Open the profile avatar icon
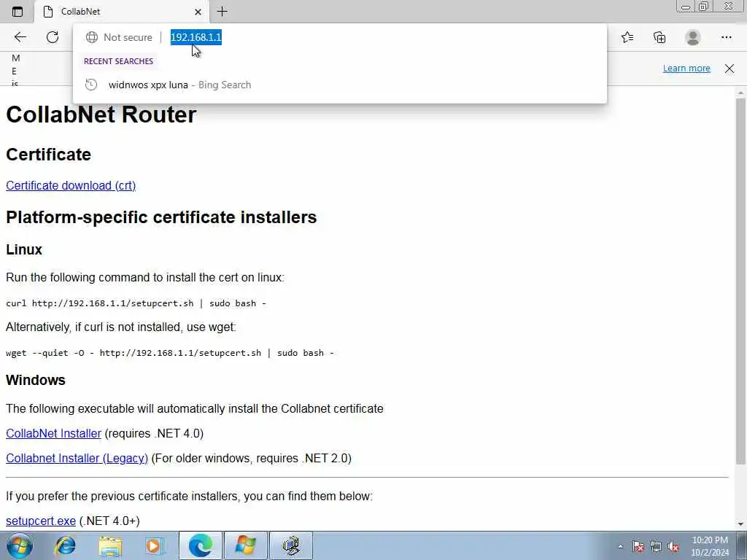747x560 pixels. (x=693, y=37)
